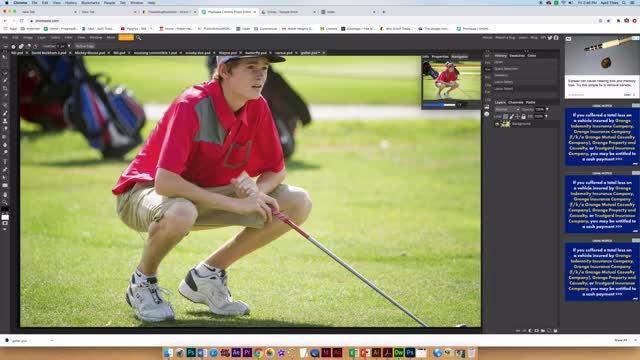Screen dimensions: 640x360
Task: Select the Crop tool
Action: click(x=5, y=88)
